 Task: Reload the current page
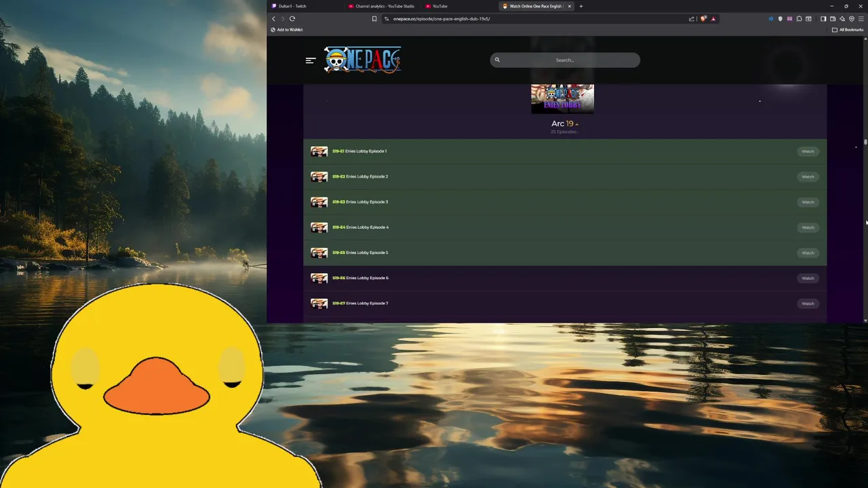292,18
